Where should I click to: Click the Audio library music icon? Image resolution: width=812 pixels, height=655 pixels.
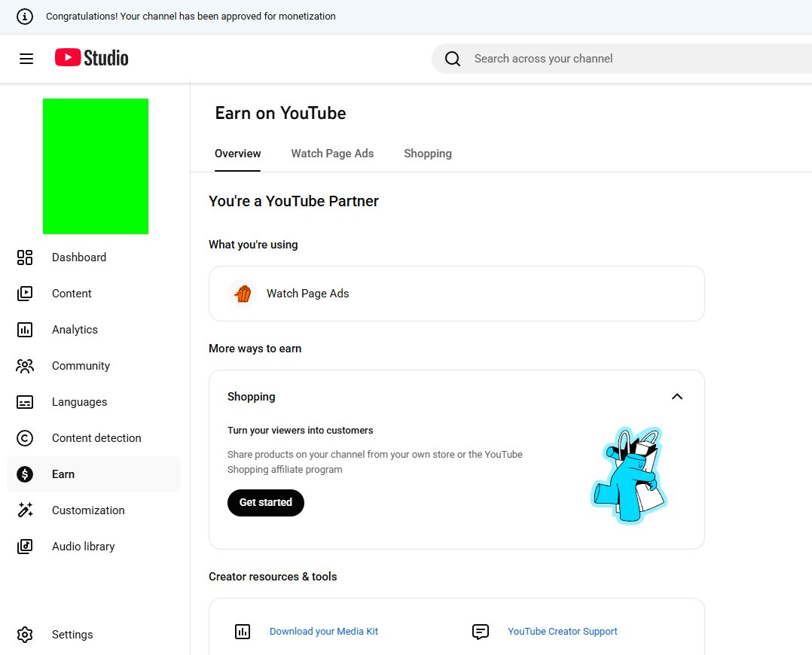[x=25, y=547]
